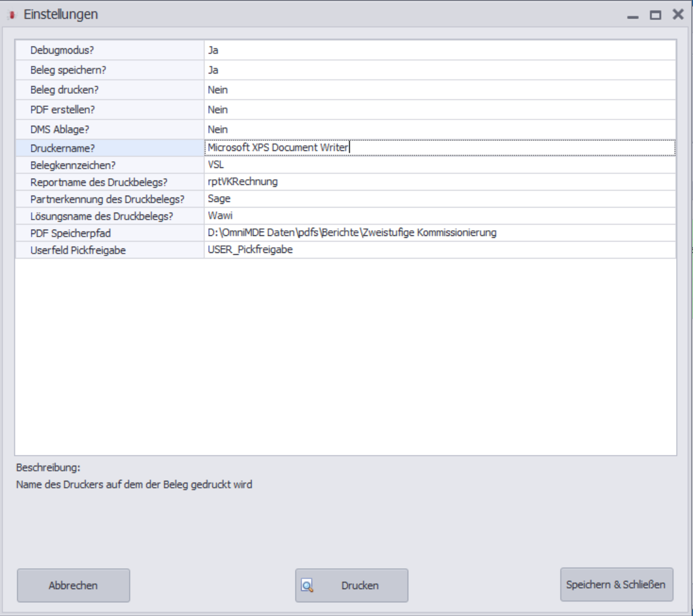Select the Druckername? row label
The image size is (693, 616).
click(x=109, y=148)
